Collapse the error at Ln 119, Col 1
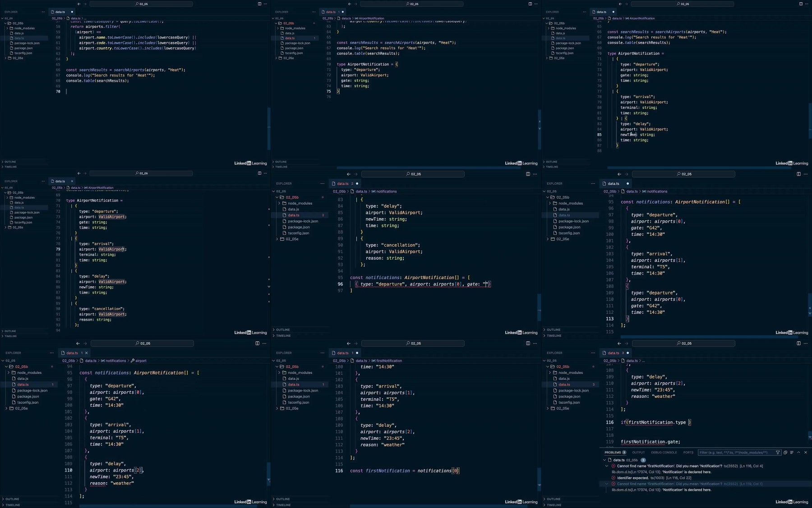This screenshot has width=812, height=508. [x=607, y=484]
